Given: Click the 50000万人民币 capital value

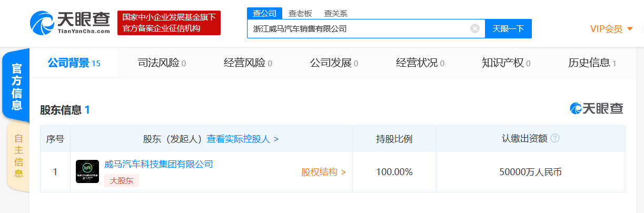Looking at the screenshot, I should click(531, 172).
